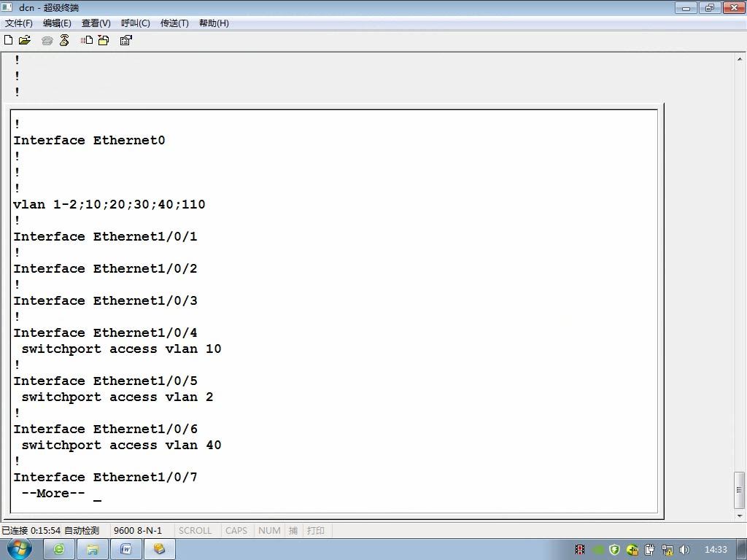
Task: Click the Receive file toolbar icon
Action: click(104, 40)
